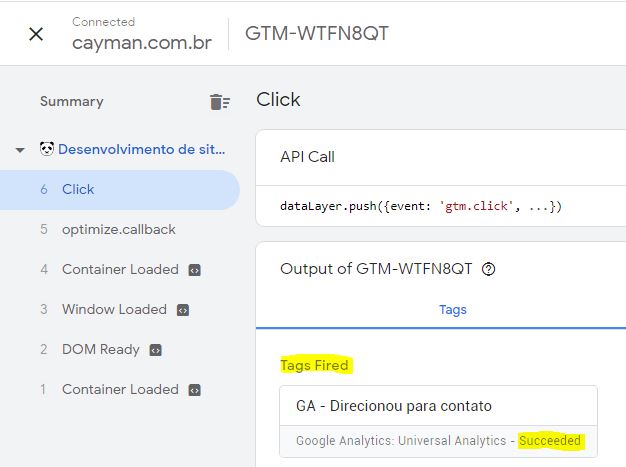Open help icon next to Output of GTM-WTFN8QT

click(488, 269)
